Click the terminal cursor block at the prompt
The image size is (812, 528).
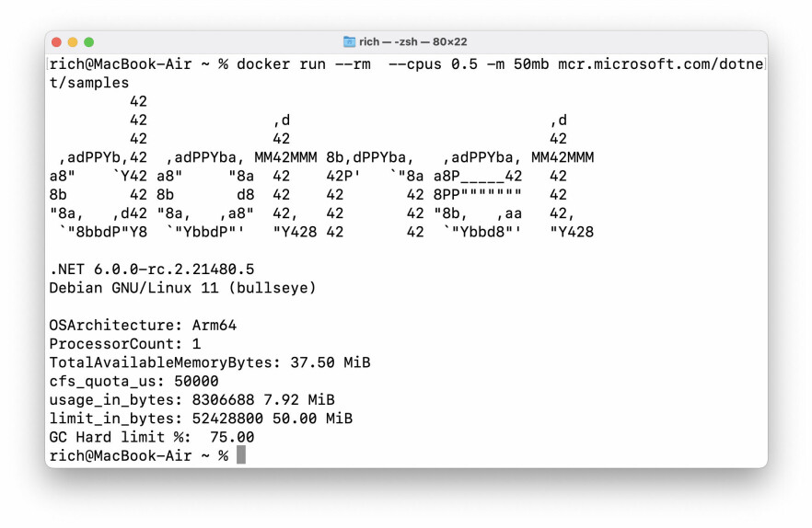tap(241, 455)
